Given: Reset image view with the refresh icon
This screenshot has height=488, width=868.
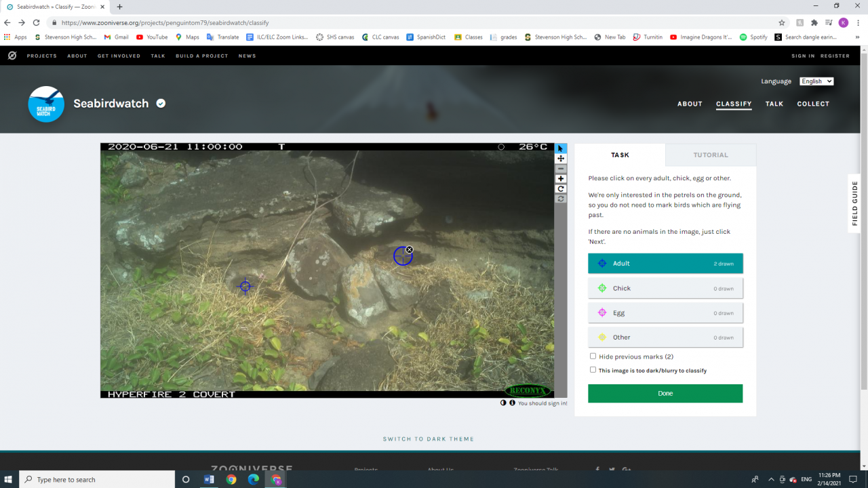Looking at the screenshot, I should tap(561, 199).
